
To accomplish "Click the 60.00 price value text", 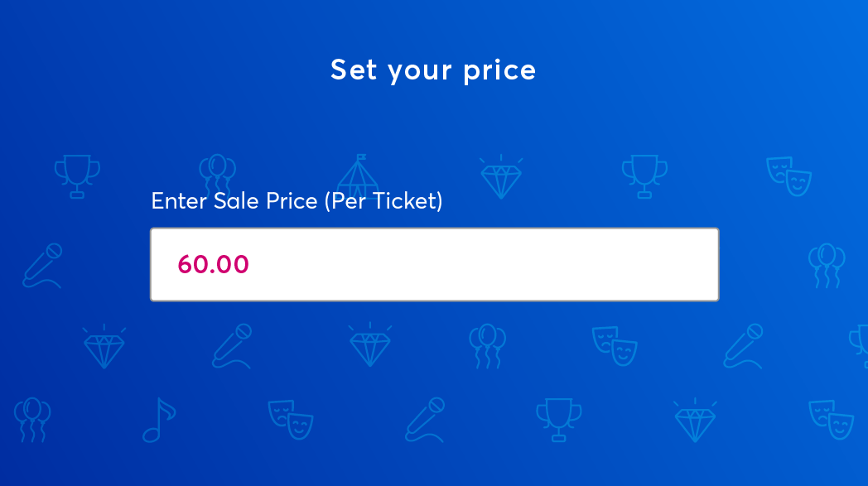I will [213, 265].
